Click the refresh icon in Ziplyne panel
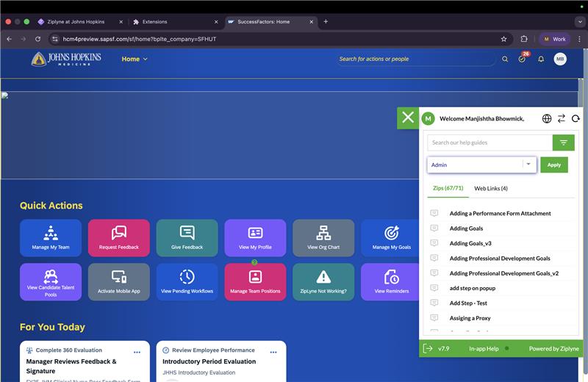The height and width of the screenshot is (382, 588). point(576,119)
